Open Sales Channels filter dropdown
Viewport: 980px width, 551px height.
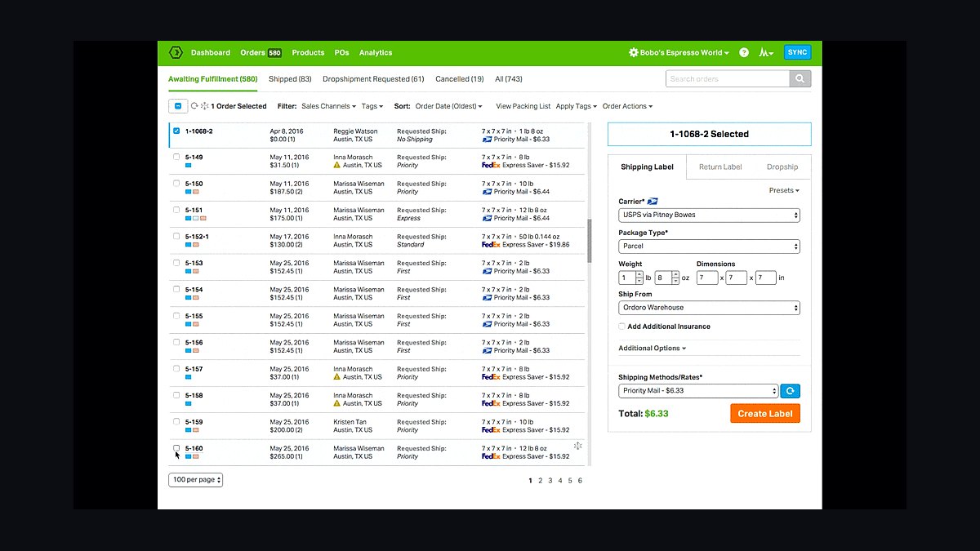[x=328, y=106]
